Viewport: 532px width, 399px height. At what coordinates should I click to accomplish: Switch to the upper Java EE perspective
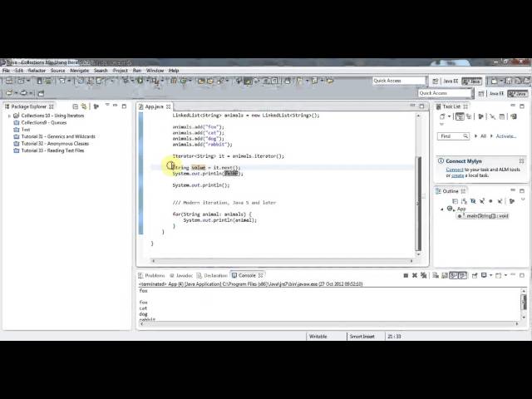451,81
